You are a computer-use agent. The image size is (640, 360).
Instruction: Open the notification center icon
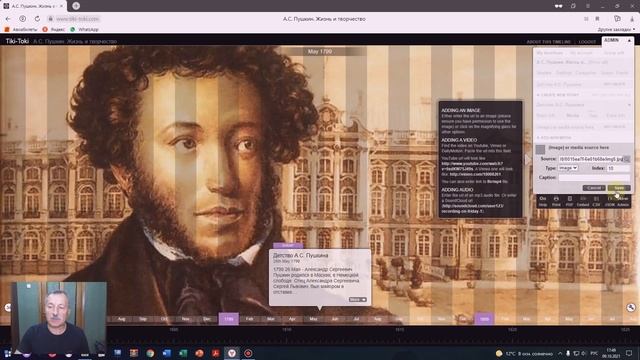pyautogui.click(x=629, y=353)
